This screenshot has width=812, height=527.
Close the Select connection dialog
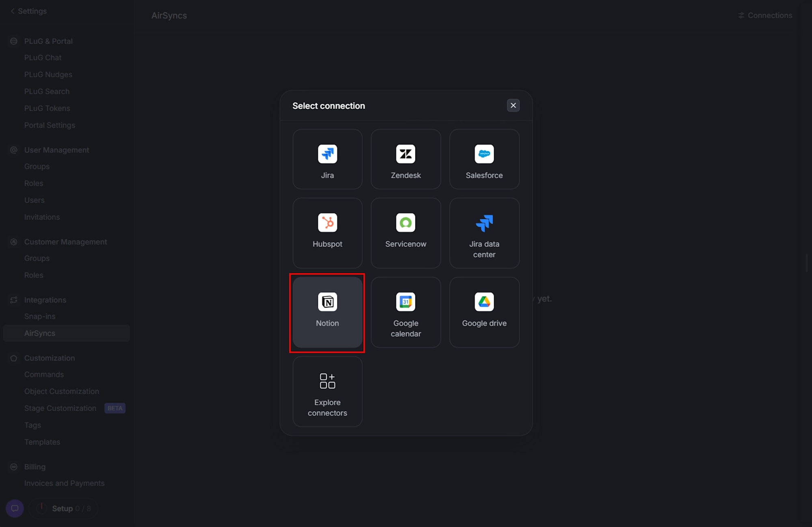pyautogui.click(x=513, y=106)
